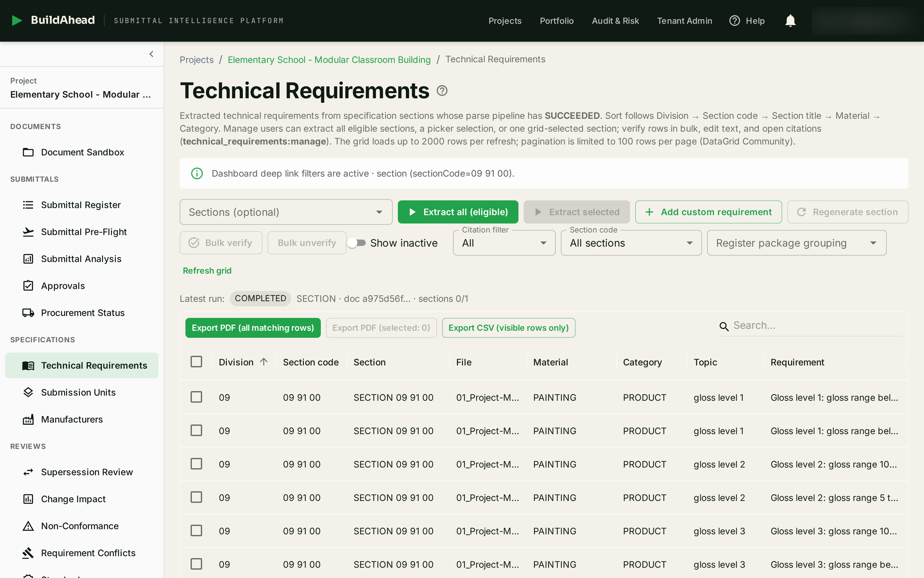Click Add custom requirement button
The height and width of the screenshot is (578, 924).
(708, 212)
